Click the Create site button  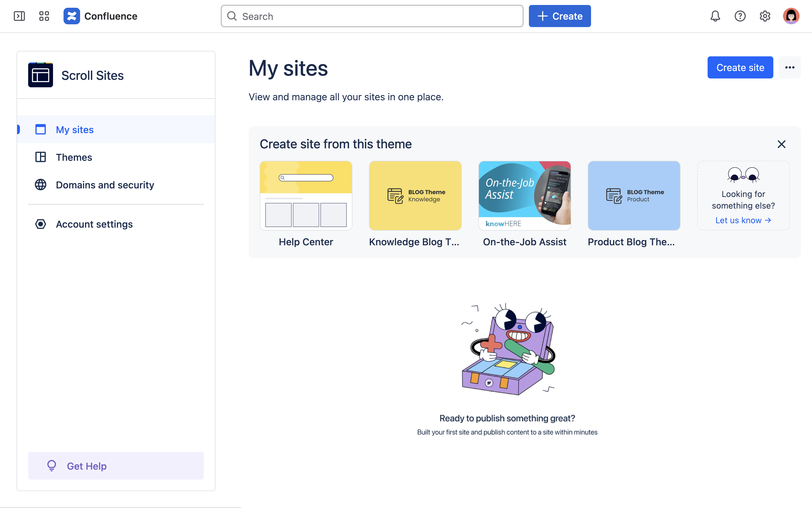coord(740,67)
